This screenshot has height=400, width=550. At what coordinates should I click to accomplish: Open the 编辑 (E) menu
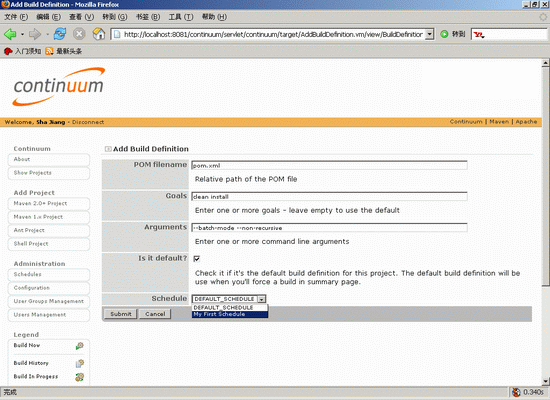(x=48, y=17)
